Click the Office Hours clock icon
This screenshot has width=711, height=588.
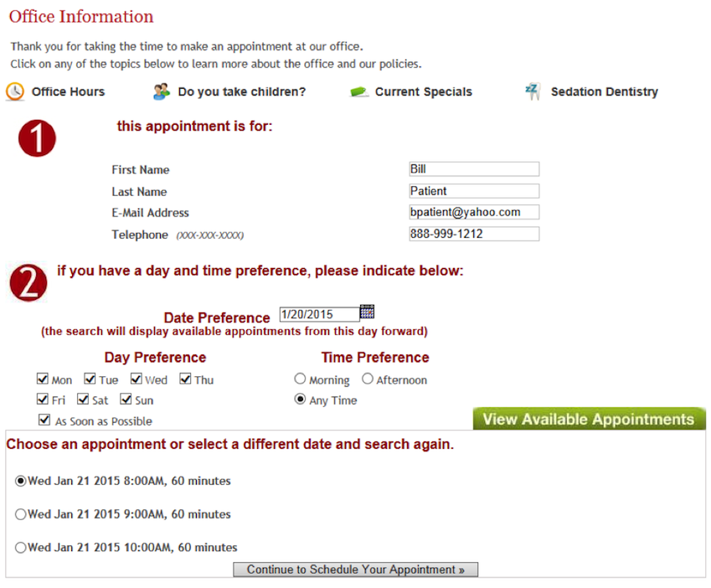(x=15, y=91)
